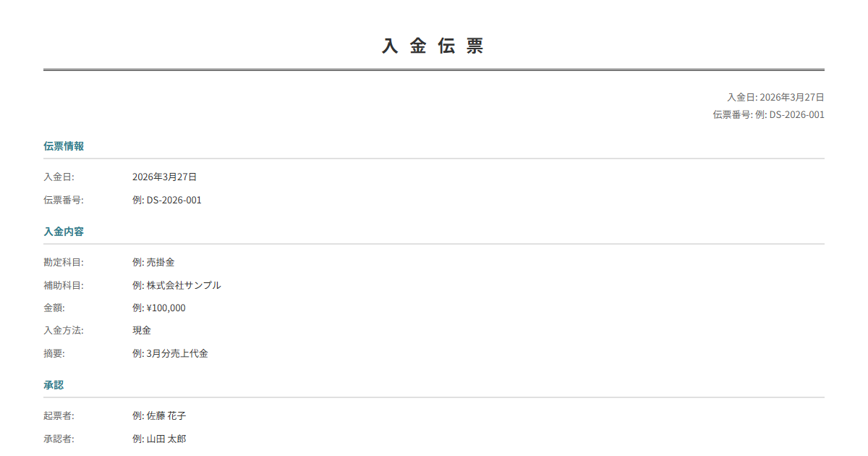Select the 現金 payment method value
Screen dimensions: 868x456
(142, 330)
